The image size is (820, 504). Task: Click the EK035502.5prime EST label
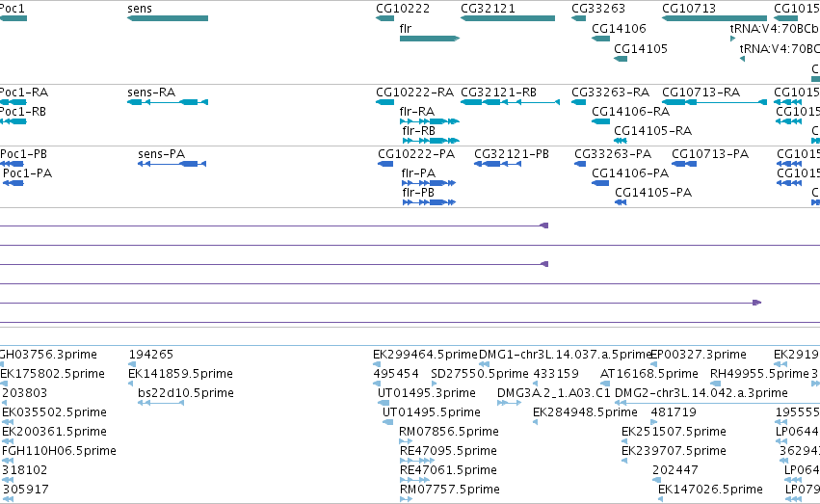[54, 412]
